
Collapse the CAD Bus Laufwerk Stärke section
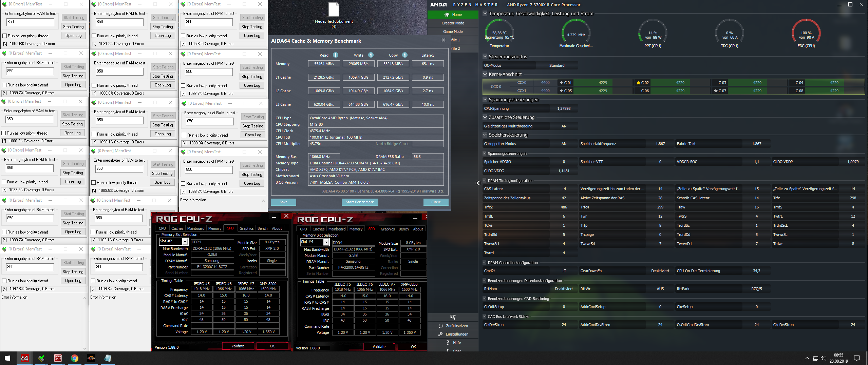[485, 317]
